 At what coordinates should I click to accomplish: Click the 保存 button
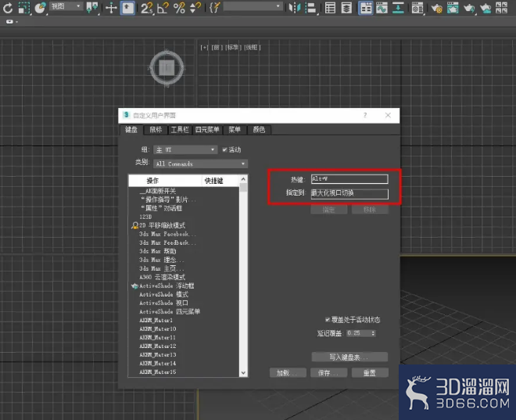[328, 372]
